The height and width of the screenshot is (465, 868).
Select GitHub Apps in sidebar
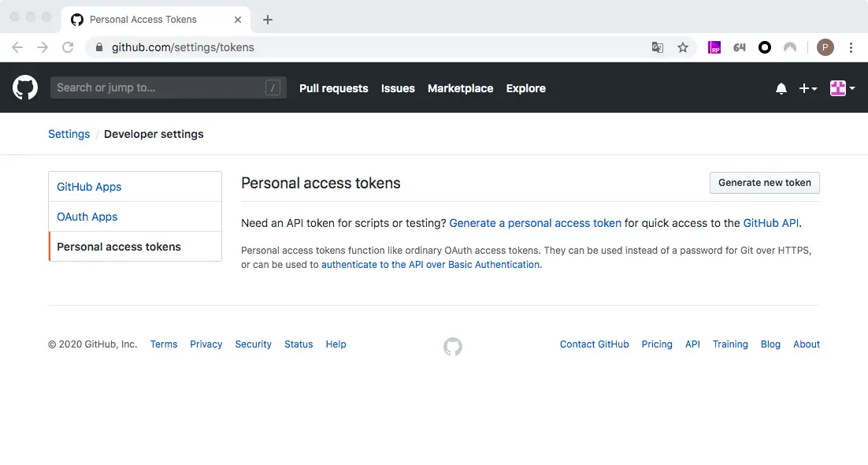(135, 187)
